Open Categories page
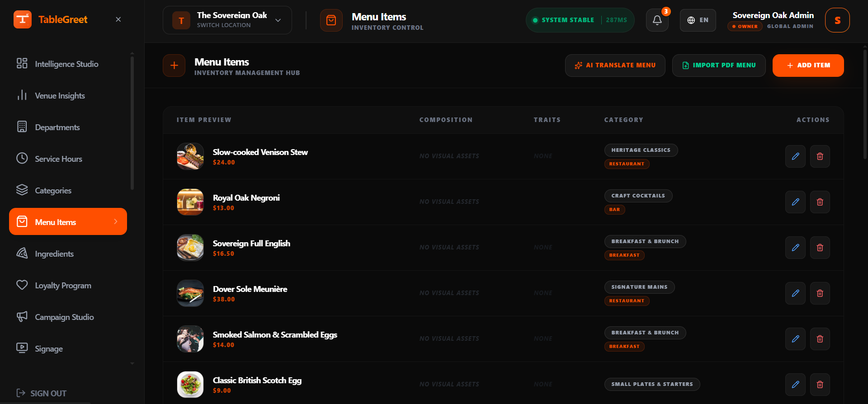 [x=68, y=190]
